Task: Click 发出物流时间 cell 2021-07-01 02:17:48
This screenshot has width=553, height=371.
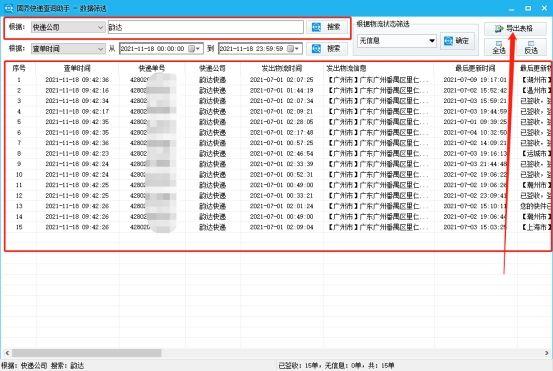Action: coord(281,132)
